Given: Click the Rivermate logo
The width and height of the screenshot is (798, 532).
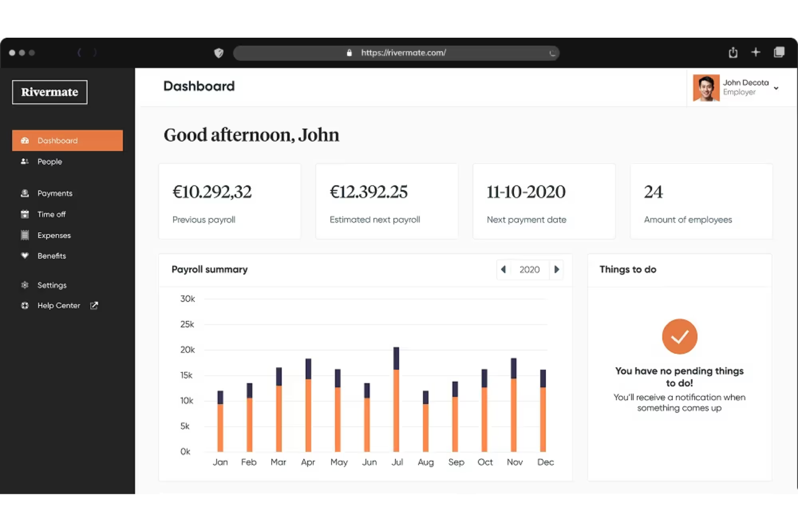Looking at the screenshot, I should coord(49,92).
